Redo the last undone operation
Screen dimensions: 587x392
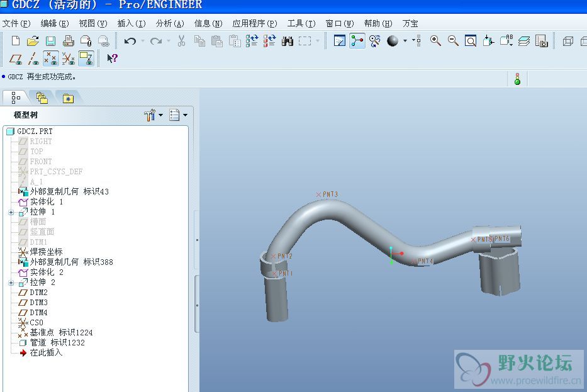pyautogui.click(x=156, y=41)
